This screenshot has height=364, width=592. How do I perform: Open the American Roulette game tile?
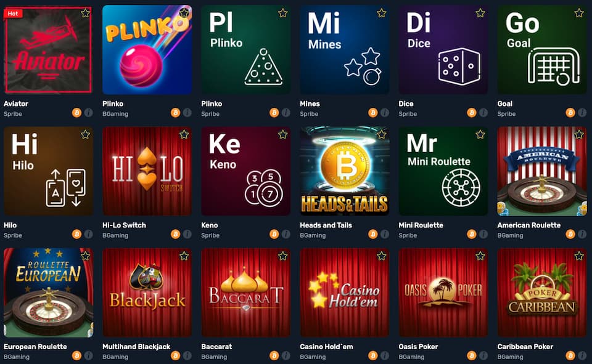point(542,171)
